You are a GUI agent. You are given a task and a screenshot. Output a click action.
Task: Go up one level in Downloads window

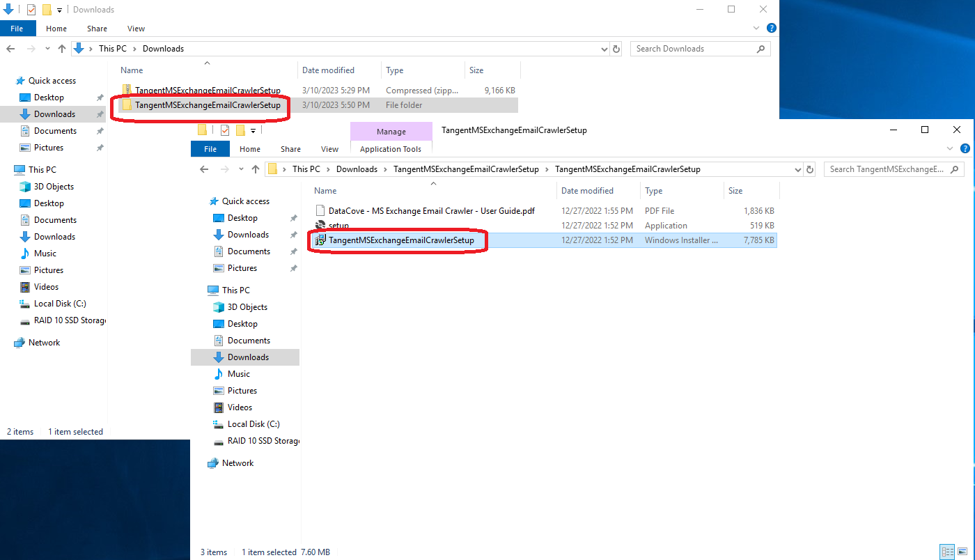click(61, 49)
